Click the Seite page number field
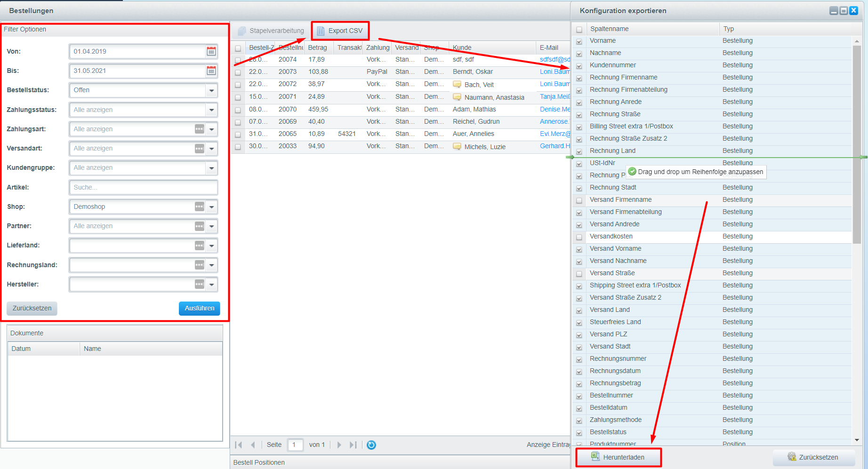The height and width of the screenshot is (469, 868). [296, 445]
